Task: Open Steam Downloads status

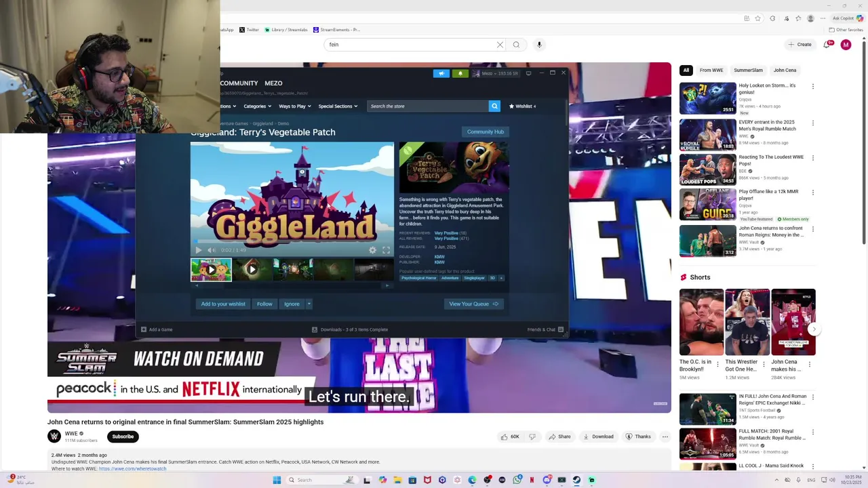Action: (350, 329)
